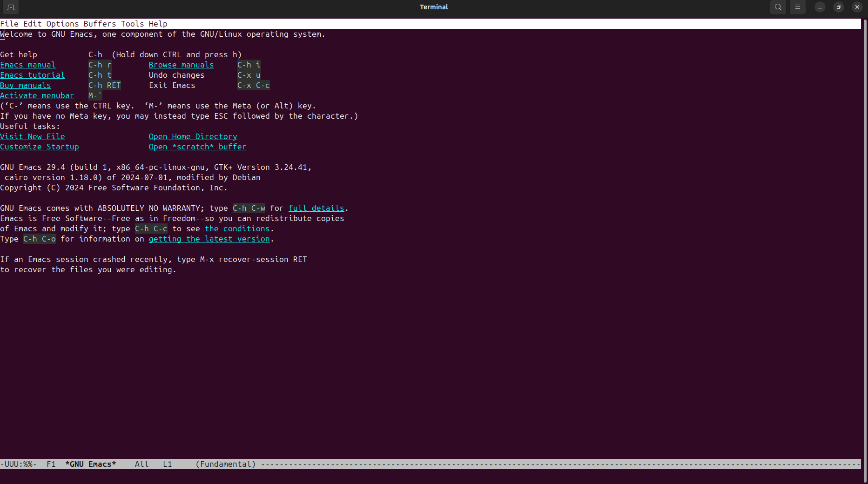Click the C-x u key binding

(249, 75)
